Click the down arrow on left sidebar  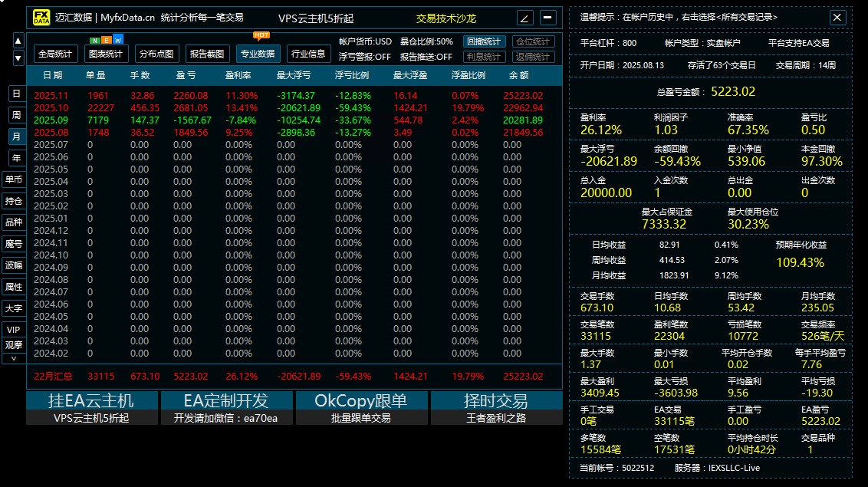tap(18, 58)
